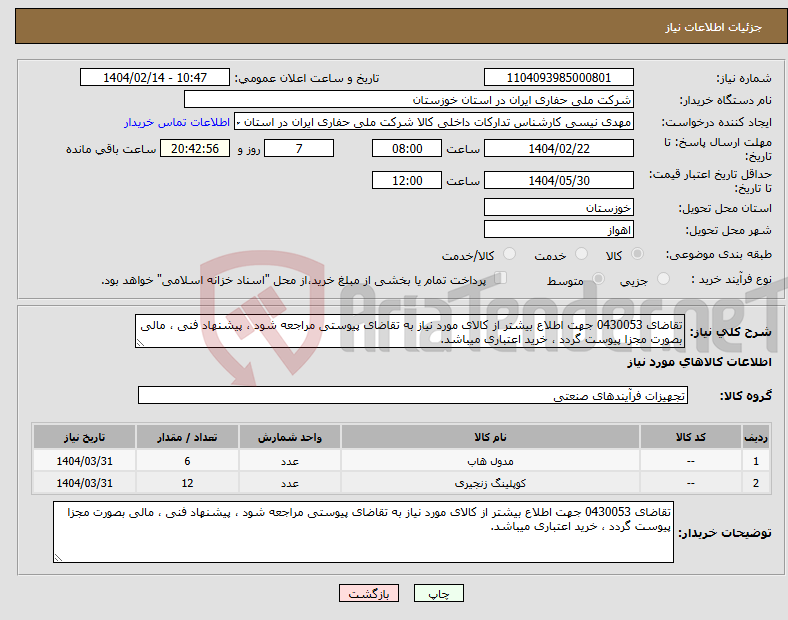The height and width of the screenshot is (620, 788).
Task: Click the توضیحات خریدار textarea
Action: click(x=363, y=532)
